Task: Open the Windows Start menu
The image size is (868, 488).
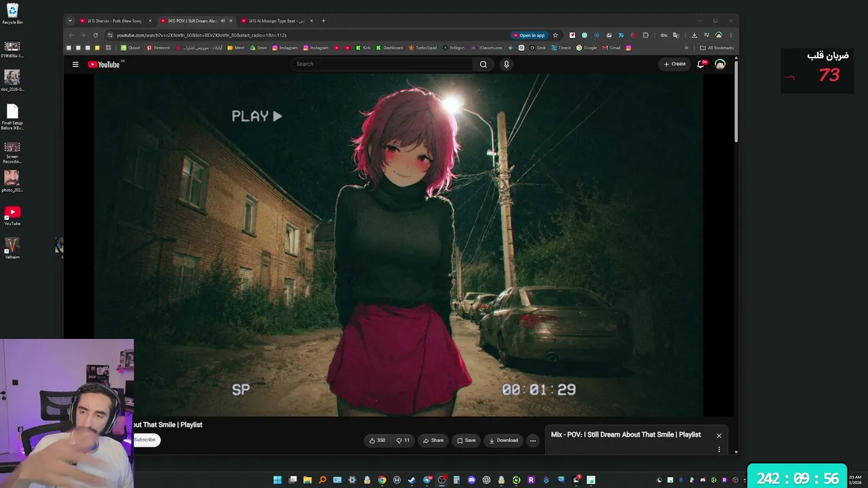Action: pyautogui.click(x=277, y=480)
